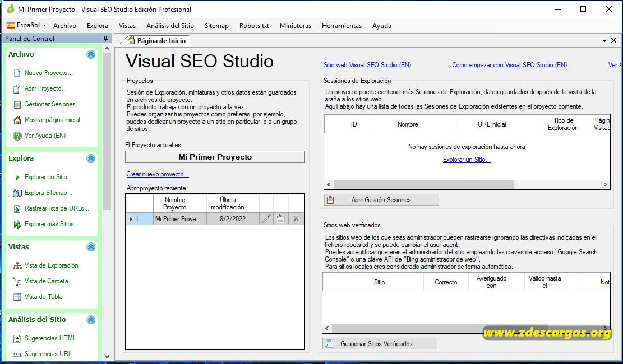
Task: Click the Ver Ayuda (EN) question icon
Action: 17,136
